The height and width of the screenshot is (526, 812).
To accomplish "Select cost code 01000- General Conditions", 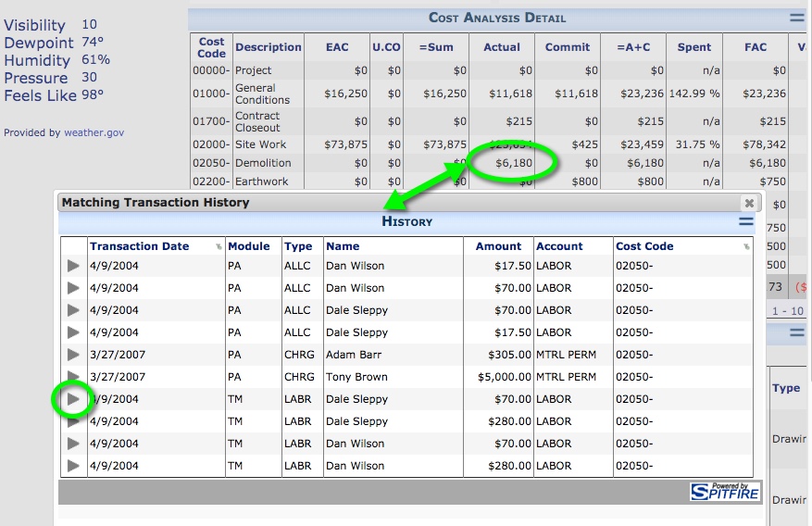I will point(211,94).
